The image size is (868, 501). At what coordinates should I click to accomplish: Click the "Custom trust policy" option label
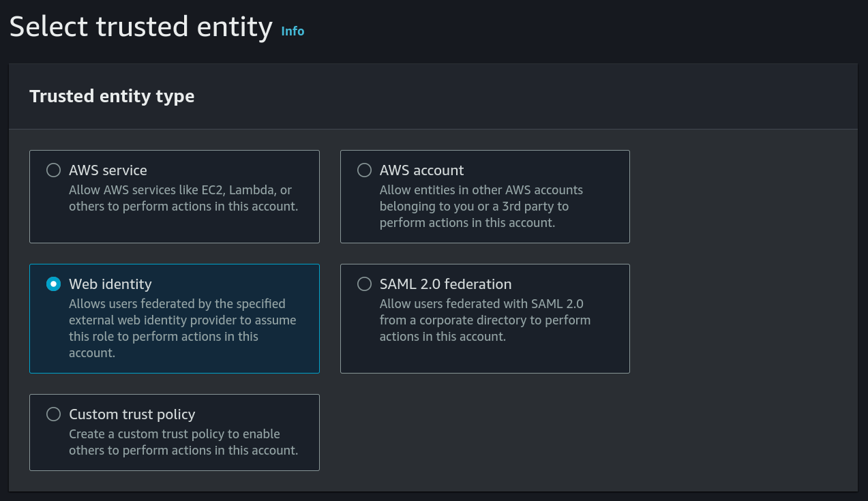pyautogui.click(x=132, y=414)
